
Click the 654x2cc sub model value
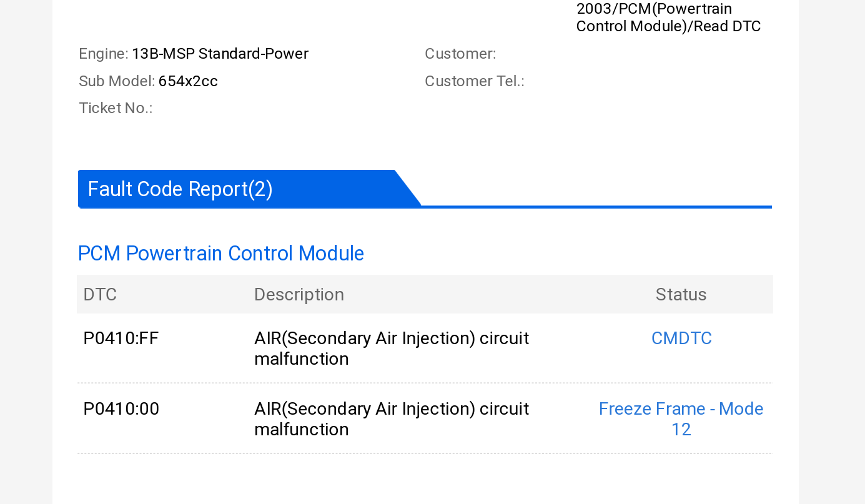click(x=188, y=81)
